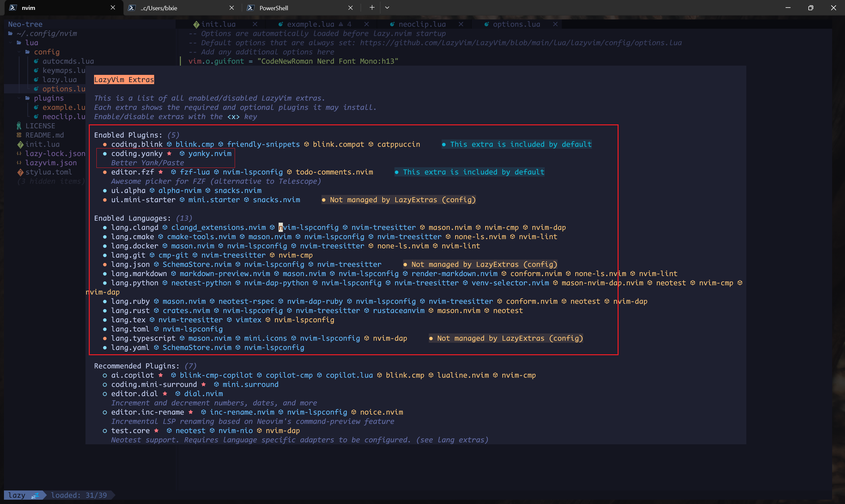Screen dimensions: 845x504
Task: Open a new terminal tab with plus
Action: tap(372, 8)
